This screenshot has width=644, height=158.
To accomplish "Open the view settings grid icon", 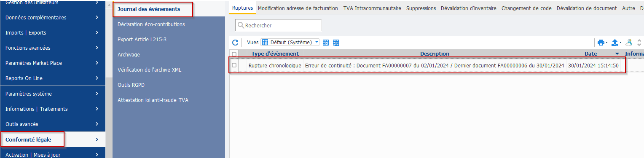I will pos(326,43).
